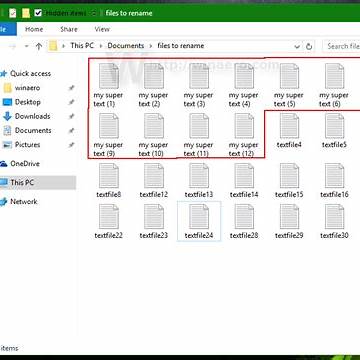
Task: Expand the address bar history dropdown
Action: pos(297,46)
